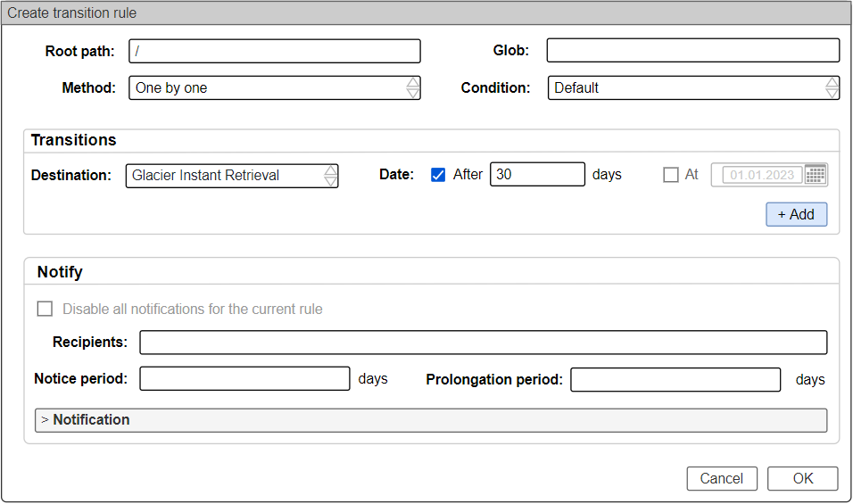Click the Notify section heading
Screen dimensions: 853x504
(x=60, y=272)
